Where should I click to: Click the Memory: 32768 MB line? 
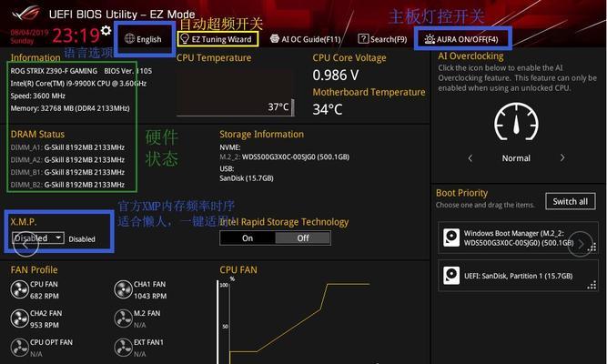click(70, 108)
